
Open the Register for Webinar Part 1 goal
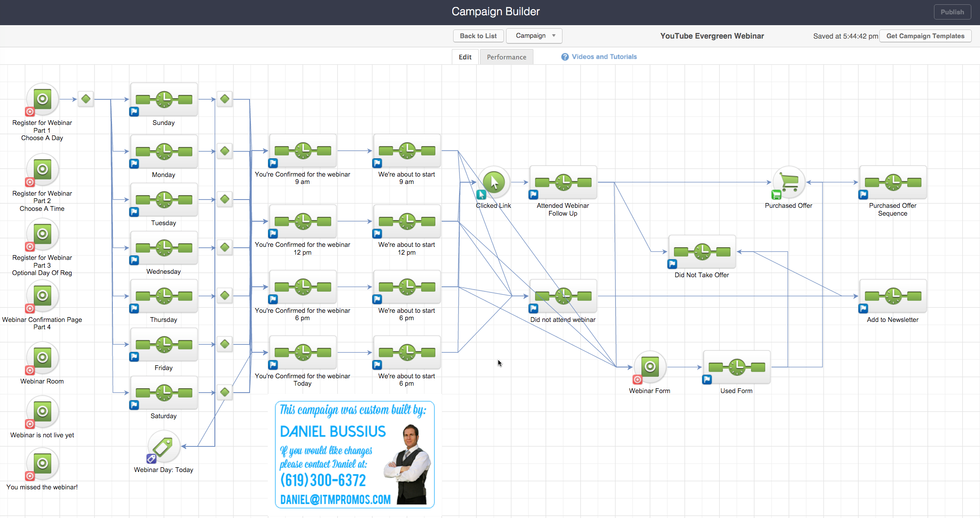point(42,99)
